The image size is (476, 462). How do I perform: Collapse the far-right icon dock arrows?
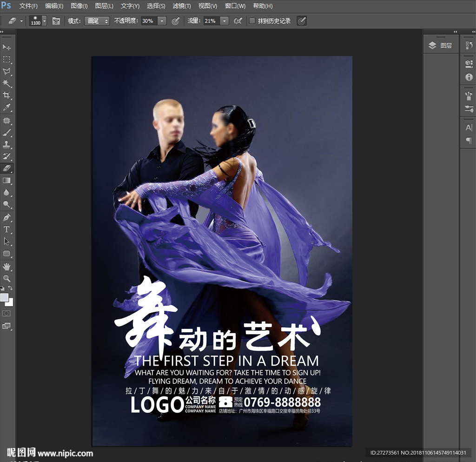click(x=474, y=32)
